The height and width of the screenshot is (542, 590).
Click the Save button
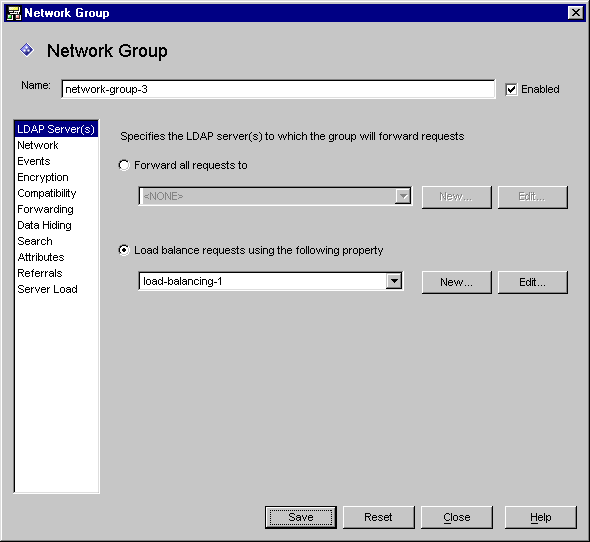click(x=301, y=517)
